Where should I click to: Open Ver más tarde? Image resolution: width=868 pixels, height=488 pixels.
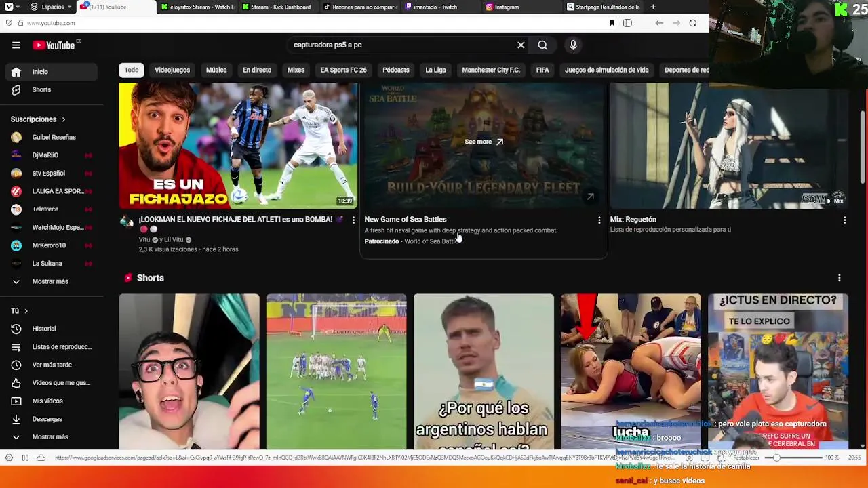pos(52,365)
